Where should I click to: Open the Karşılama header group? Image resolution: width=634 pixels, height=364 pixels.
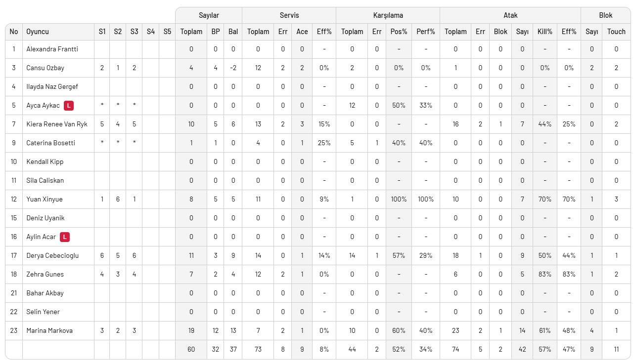388,15
